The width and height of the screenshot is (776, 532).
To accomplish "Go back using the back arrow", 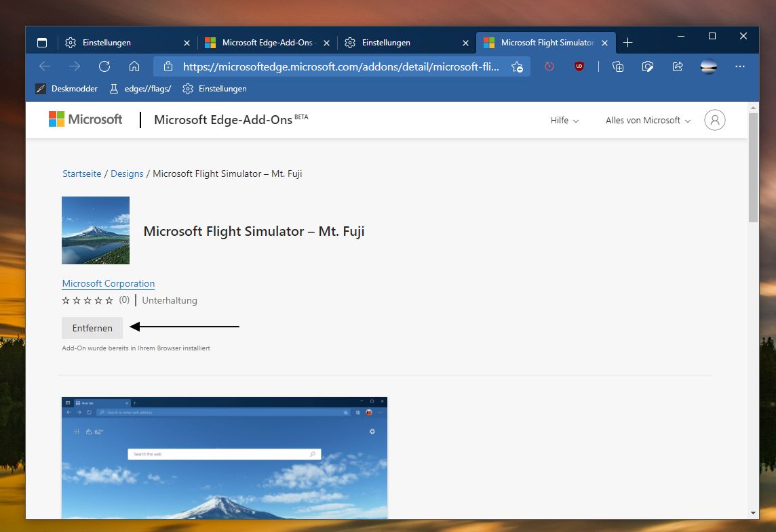I will coord(45,66).
